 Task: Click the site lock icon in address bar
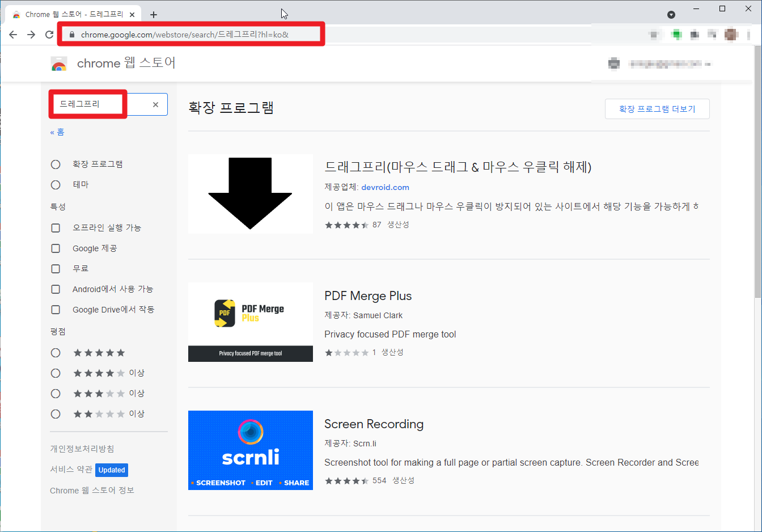tap(72, 35)
